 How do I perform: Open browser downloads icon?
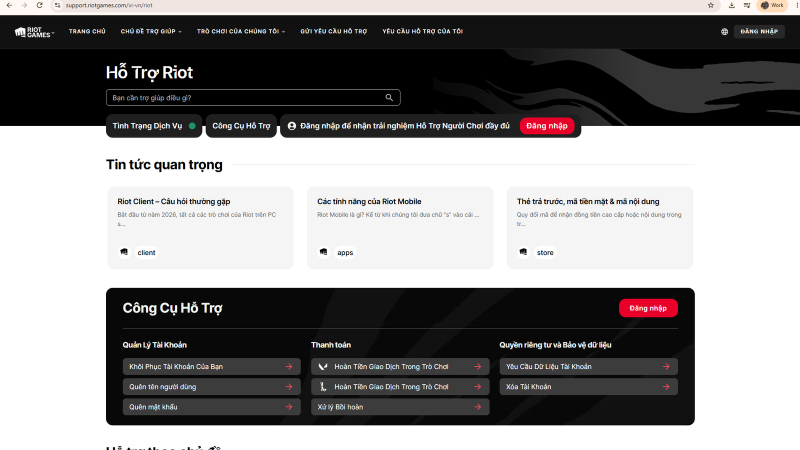(x=732, y=5)
